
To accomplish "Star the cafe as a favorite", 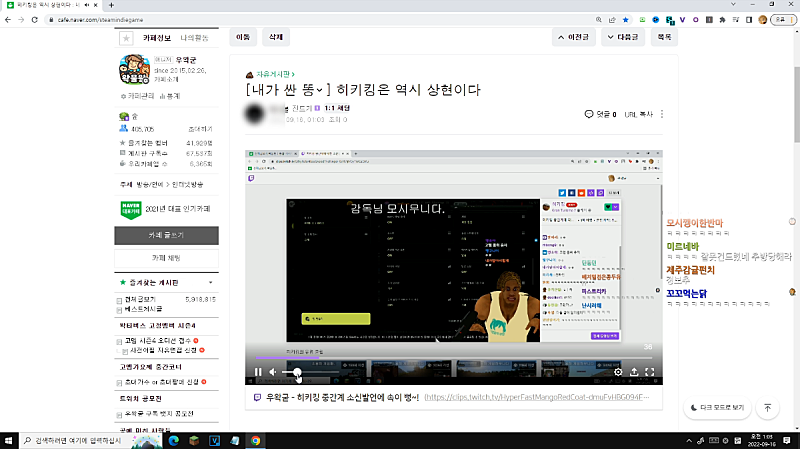I will point(126,38).
